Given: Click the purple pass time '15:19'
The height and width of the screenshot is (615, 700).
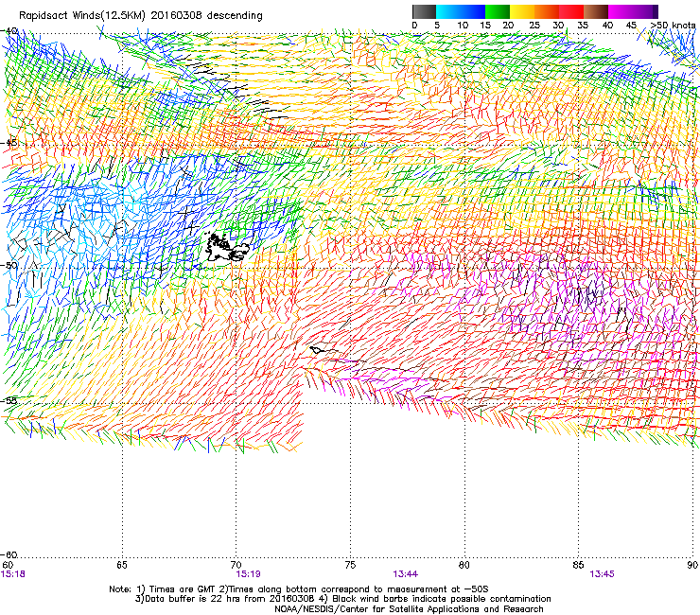Looking at the screenshot, I should [x=248, y=574].
